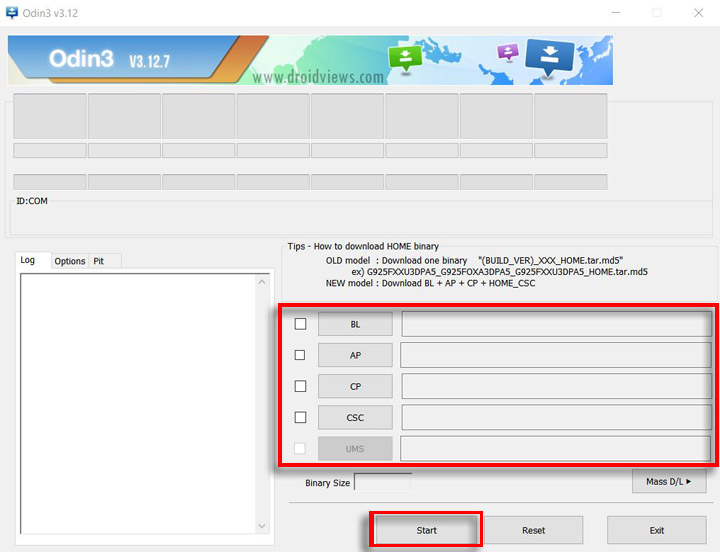
Task: Close the Odin3 window
Action: click(x=698, y=13)
